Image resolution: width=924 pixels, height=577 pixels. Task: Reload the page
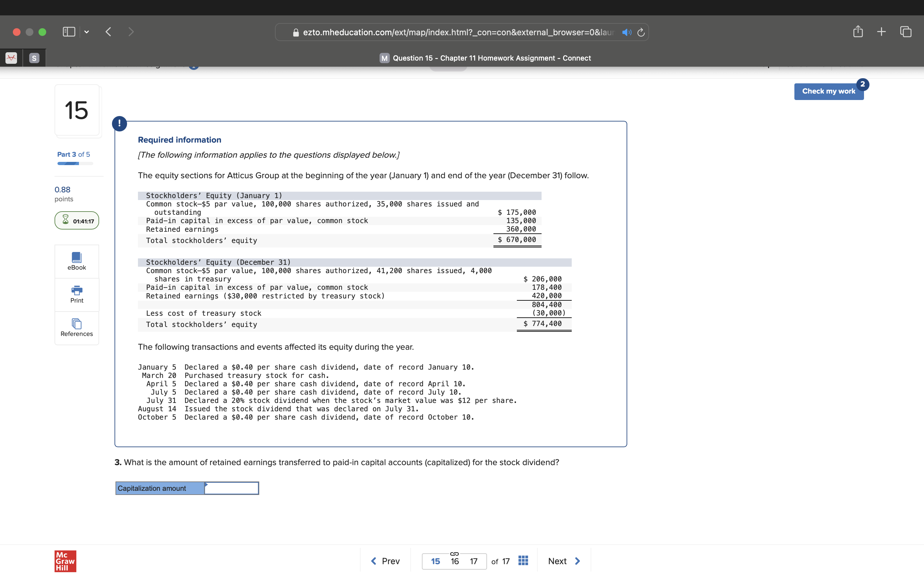point(641,32)
